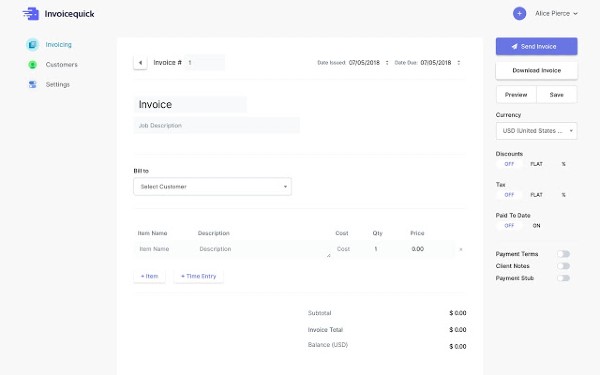Image resolution: width=600 pixels, height=375 pixels.
Task: Open the Customers section icon
Action: pyautogui.click(x=33, y=65)
